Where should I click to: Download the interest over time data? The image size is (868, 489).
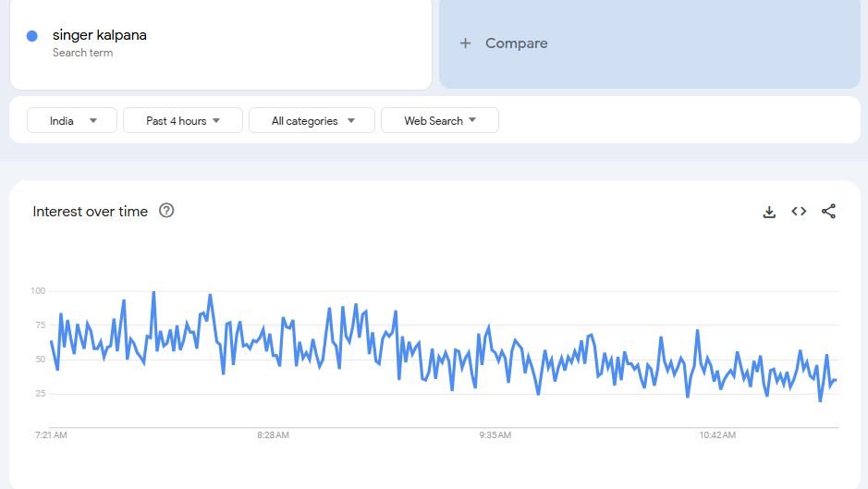(769, 212)
